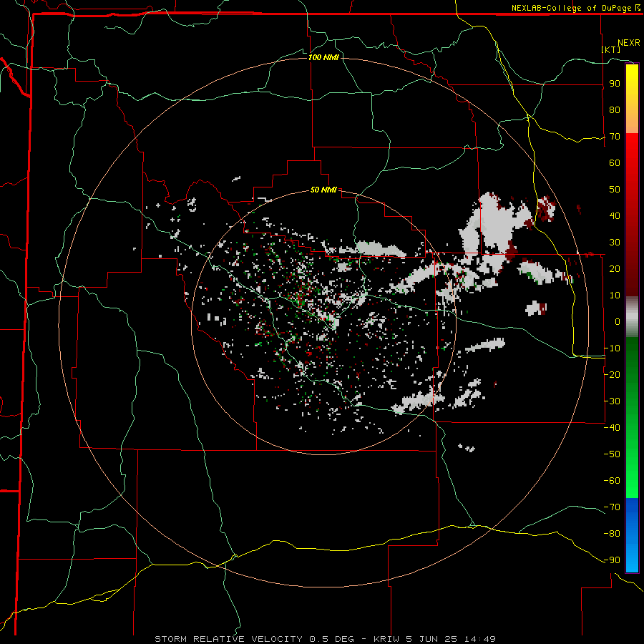Click the 0 value on the velocity scale
Viewport: 644px width, 644px height.
pyautogui.click(x=618, y=321)
